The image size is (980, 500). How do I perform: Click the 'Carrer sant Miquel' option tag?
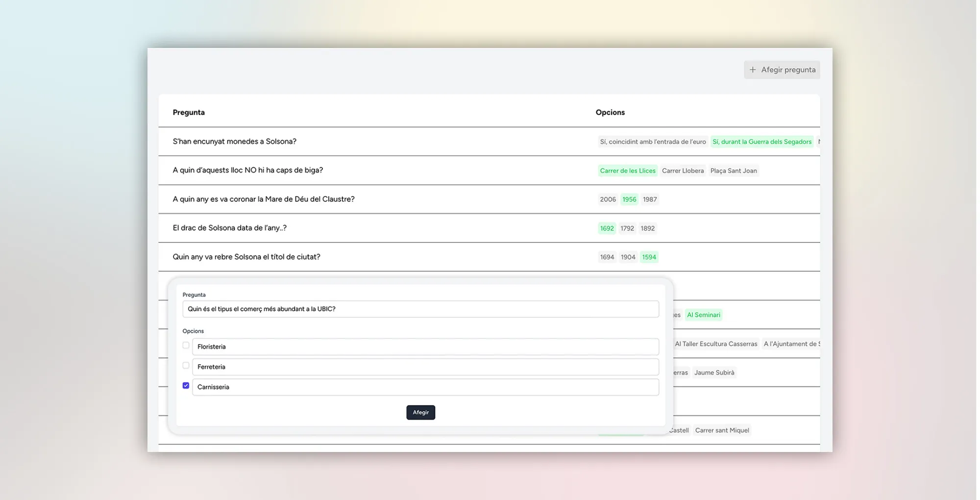tap(722, 430)
